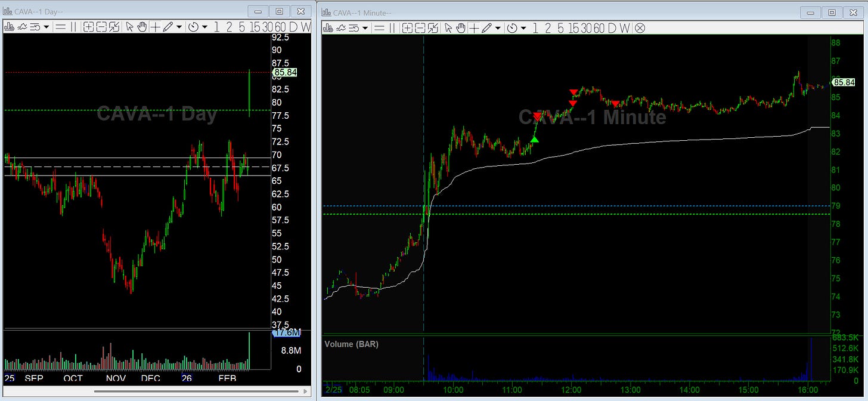
Task: Expand the chart style dropdown arrow in 1 Day window
Action: [46, 27]
